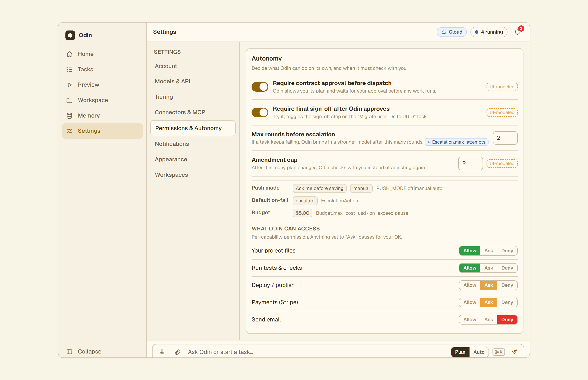Click the microphone icon in the task bar

pos(162,352)
